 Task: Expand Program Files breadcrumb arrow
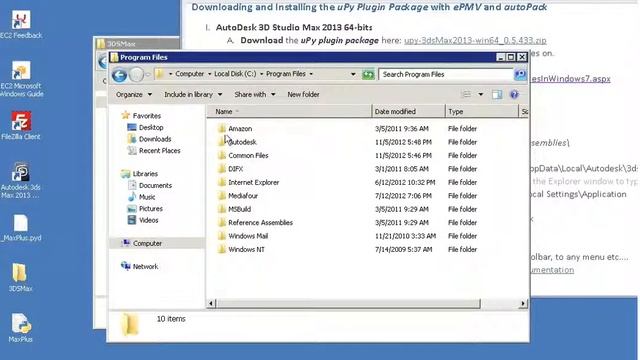pos(311,74)
